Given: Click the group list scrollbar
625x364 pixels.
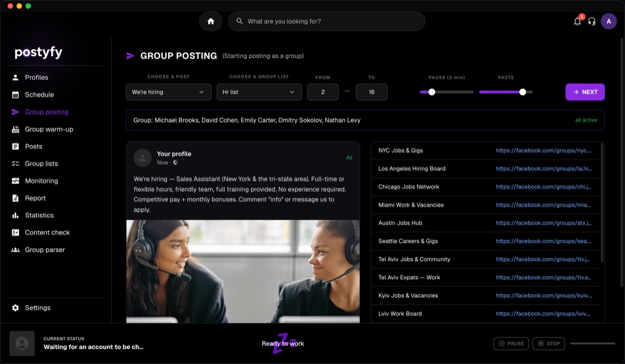Looking at the screenshot, I should pos(602,203).
